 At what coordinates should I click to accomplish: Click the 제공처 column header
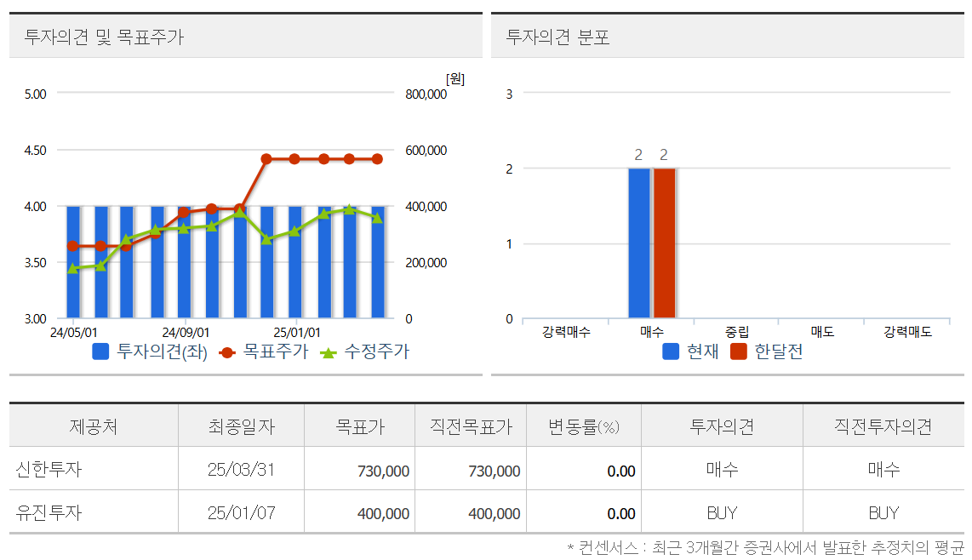click(94, 426)
